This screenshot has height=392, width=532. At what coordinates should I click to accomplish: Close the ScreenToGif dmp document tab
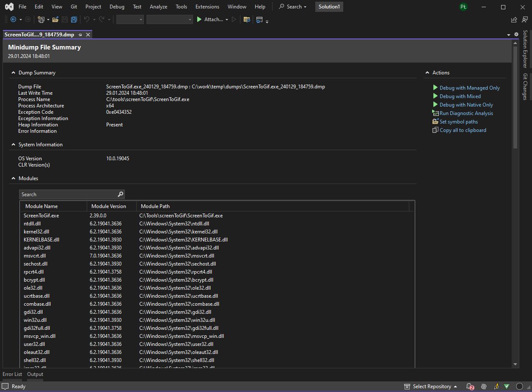pos(88,35)
